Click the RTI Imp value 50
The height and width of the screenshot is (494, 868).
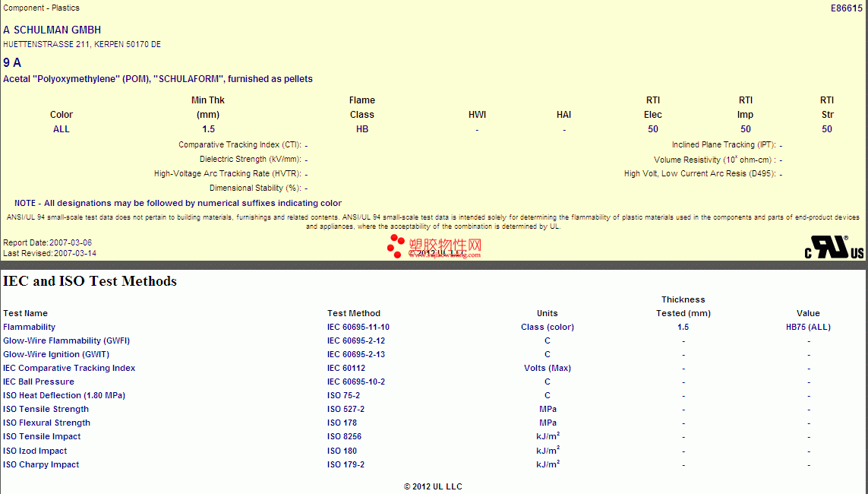coord(746,129)
